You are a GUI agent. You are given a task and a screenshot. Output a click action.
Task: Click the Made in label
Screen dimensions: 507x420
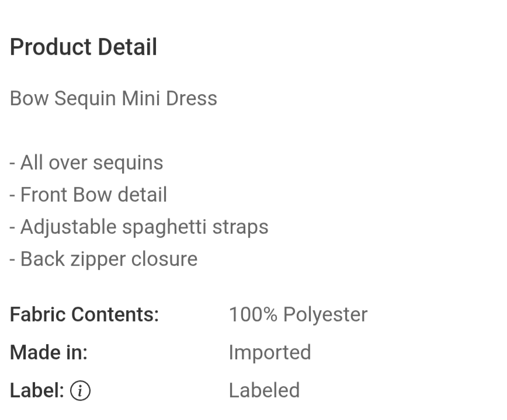click(48, 352)
